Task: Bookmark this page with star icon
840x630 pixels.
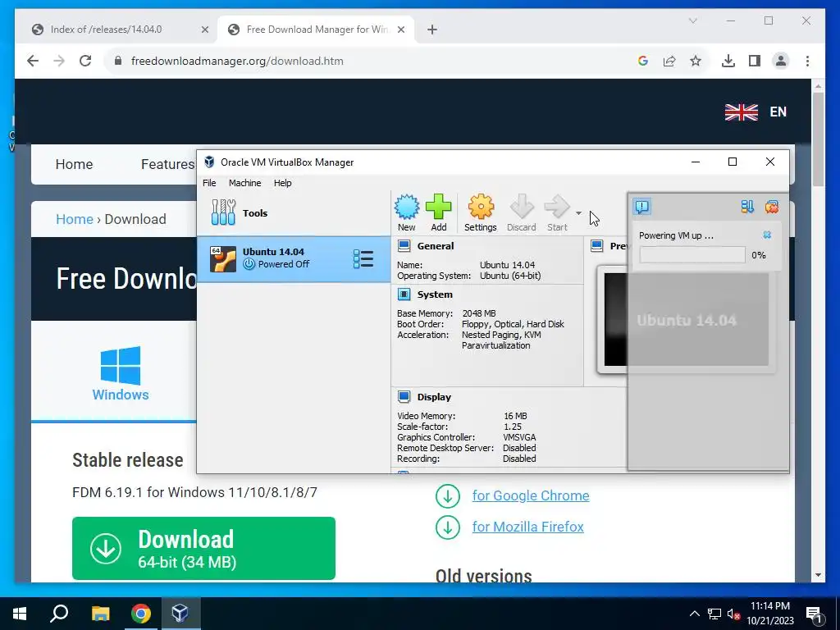Action: pos(696,61)
